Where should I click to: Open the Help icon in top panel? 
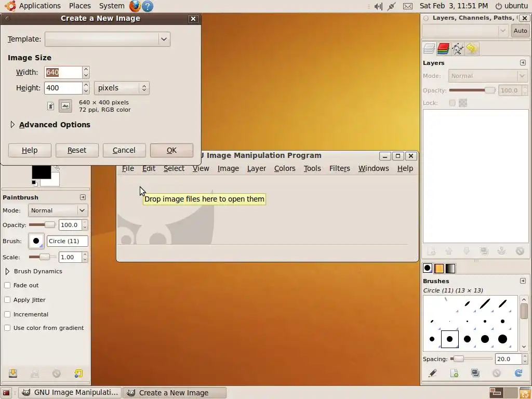click(x=147, y=6)
